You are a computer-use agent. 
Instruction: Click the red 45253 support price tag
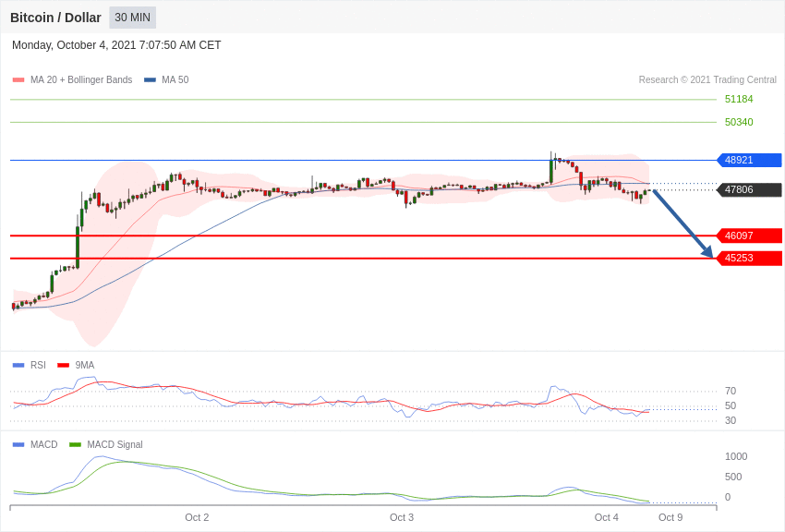click(750, 259)
